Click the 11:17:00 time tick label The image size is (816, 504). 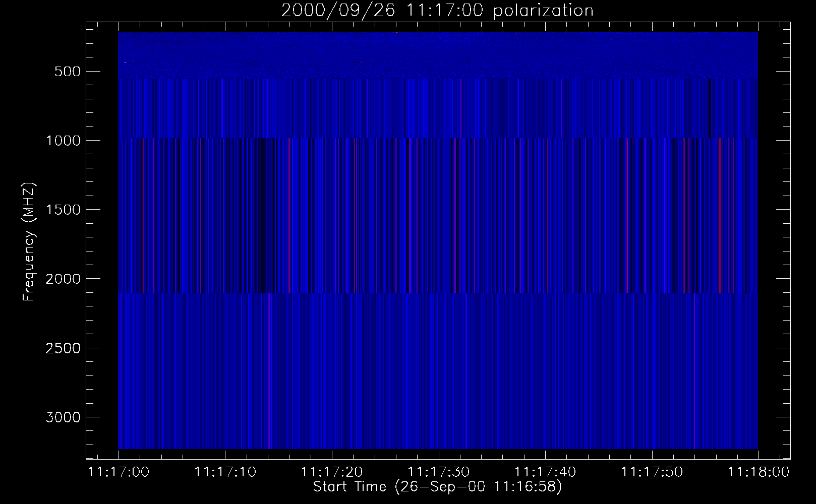(119, 472)
